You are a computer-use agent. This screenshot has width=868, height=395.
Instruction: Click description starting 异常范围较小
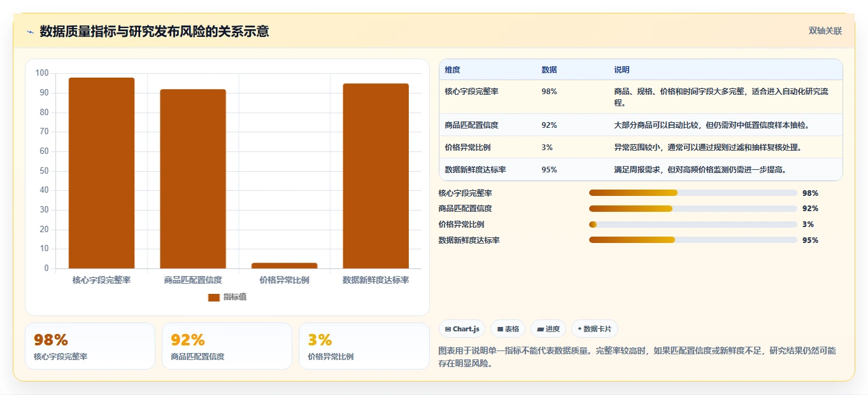(x=708, y=148)
